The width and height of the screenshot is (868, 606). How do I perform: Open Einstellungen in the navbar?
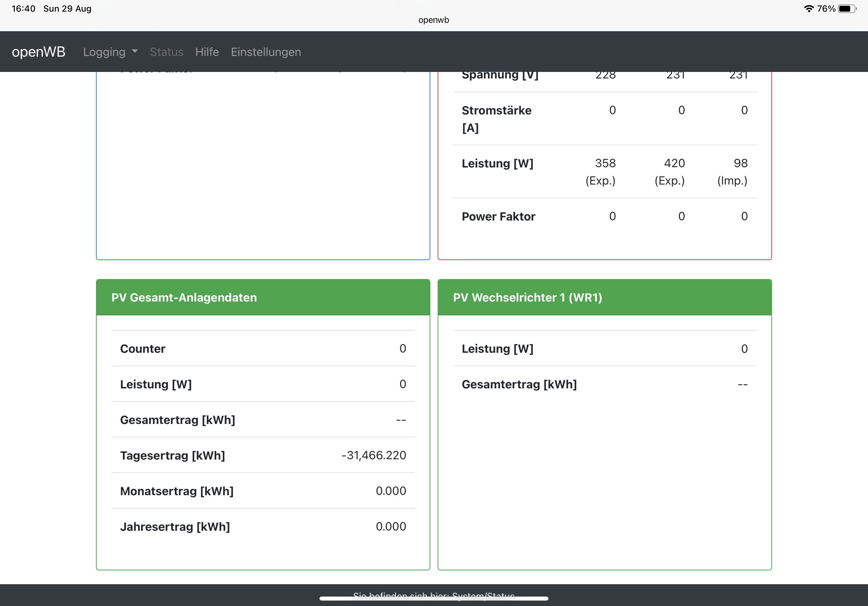266,52
